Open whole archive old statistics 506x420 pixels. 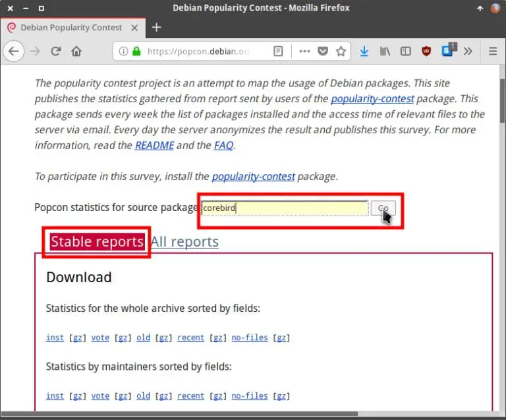click(143, 338)
